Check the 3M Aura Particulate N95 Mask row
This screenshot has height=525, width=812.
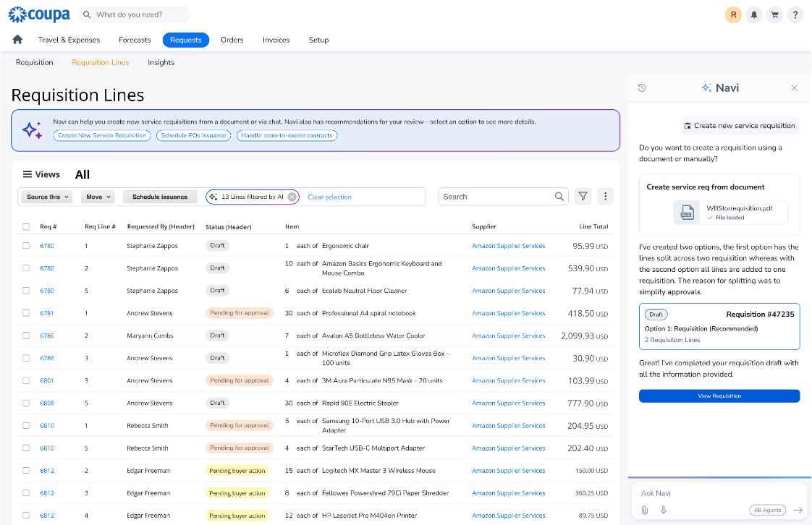pyautogui.click(x=26, y=380)
